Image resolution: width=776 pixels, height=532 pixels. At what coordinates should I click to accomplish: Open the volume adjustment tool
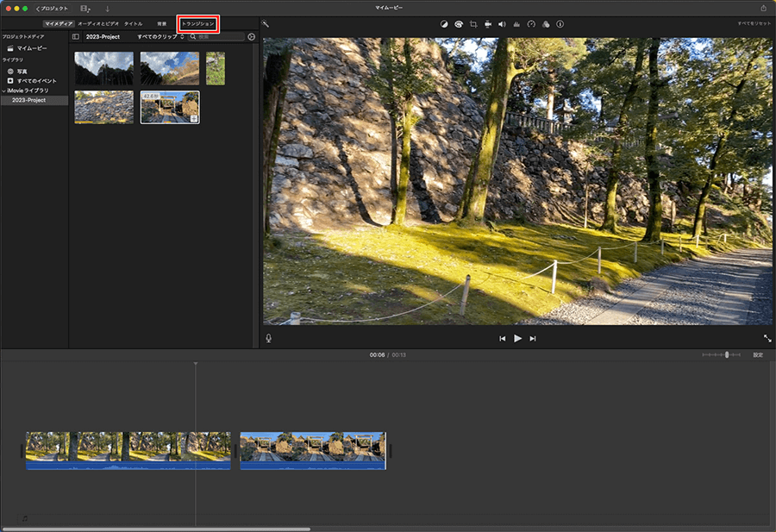502,24
